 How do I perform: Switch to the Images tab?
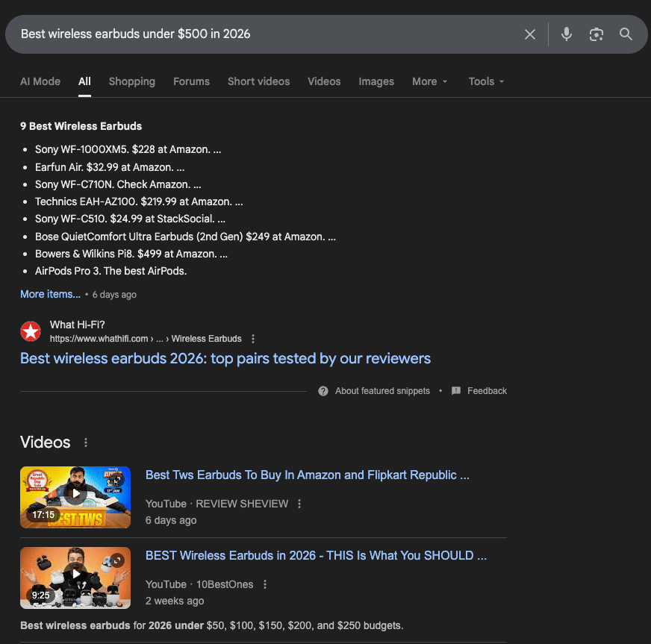coord(376,81)
